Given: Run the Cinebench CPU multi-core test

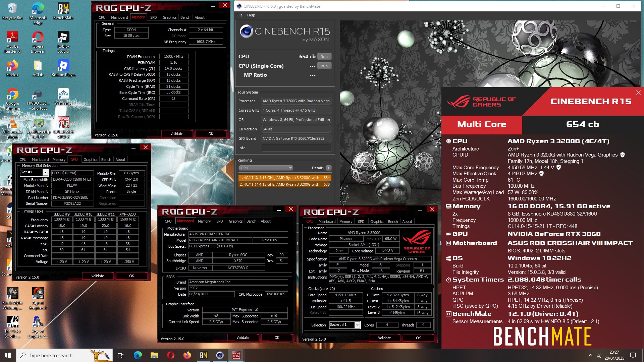Looking at the screenshot, I should coord(324,57).
